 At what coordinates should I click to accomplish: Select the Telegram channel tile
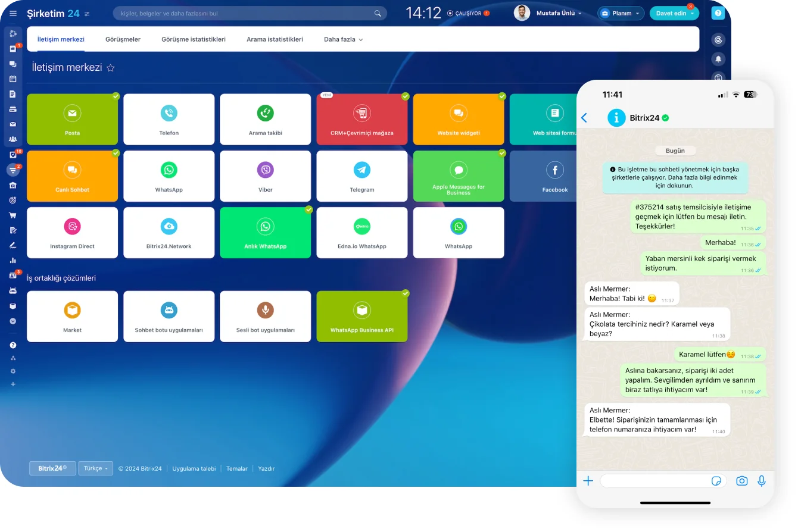362,176
